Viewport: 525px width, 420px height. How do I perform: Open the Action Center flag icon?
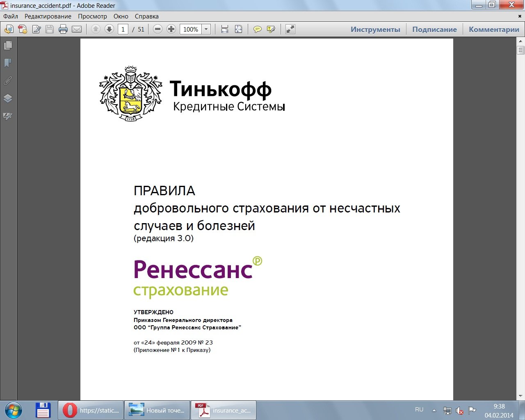point(472,410)
